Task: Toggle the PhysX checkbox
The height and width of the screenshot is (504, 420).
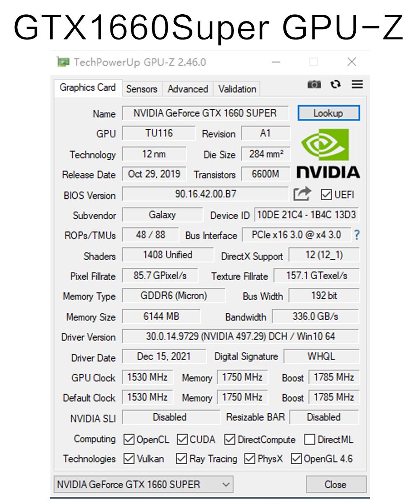Action: pos(250,459)
